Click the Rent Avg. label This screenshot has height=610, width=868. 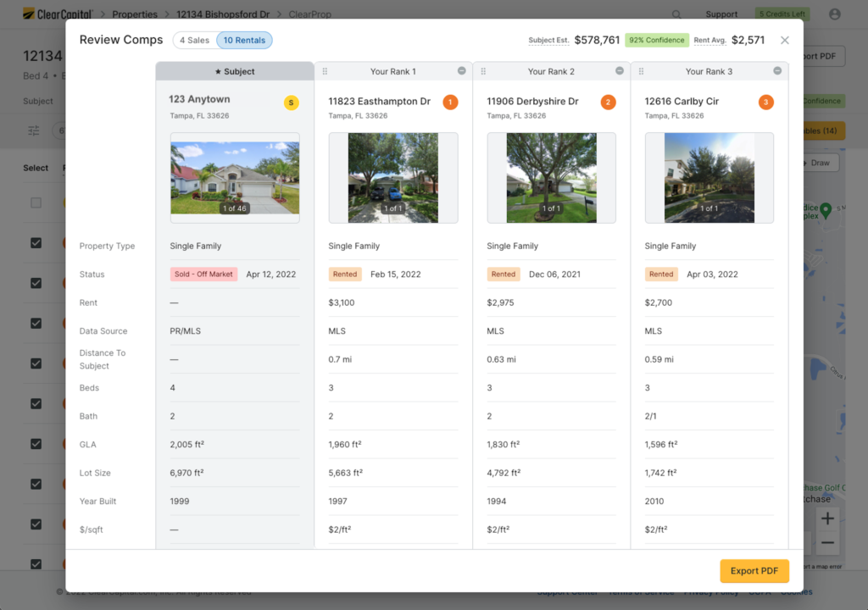[709, 41]
